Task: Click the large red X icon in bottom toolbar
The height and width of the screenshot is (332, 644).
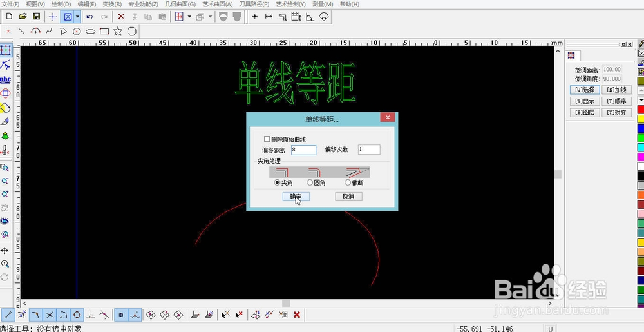Action: tap(297, 315)
